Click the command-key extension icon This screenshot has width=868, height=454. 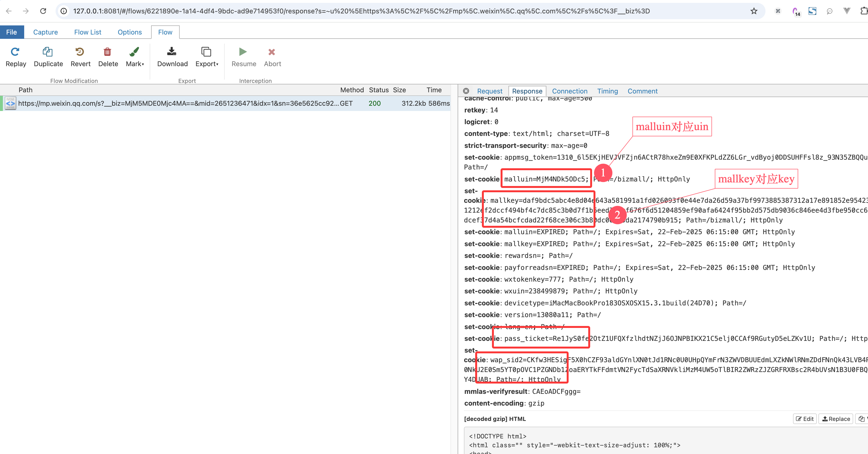coord(778,11)
